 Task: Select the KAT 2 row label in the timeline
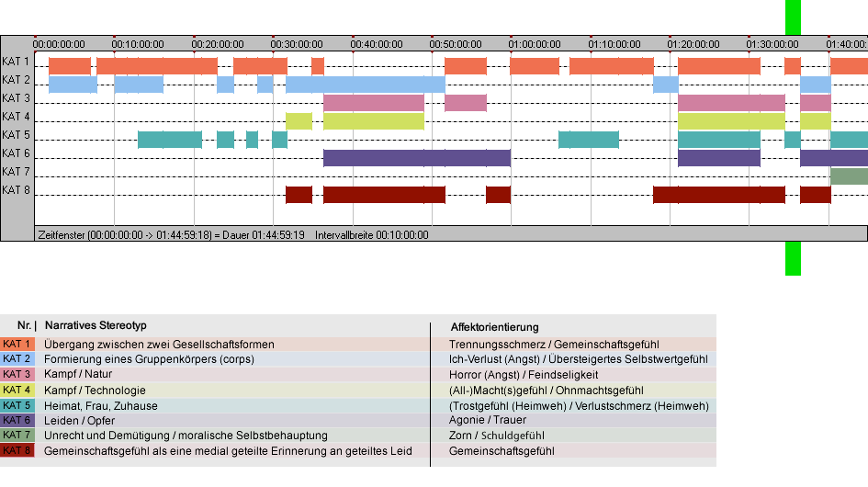coord(16,80)
